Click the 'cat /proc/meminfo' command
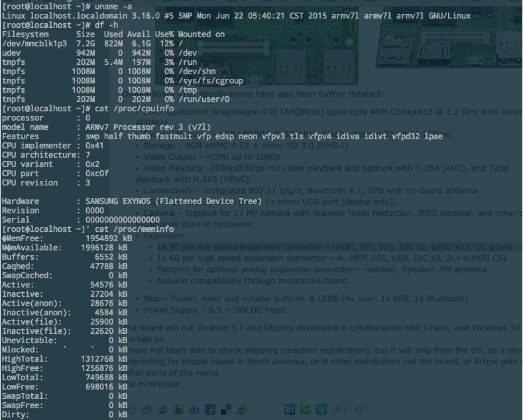523x420 pixels. click(x=134, y=229)
